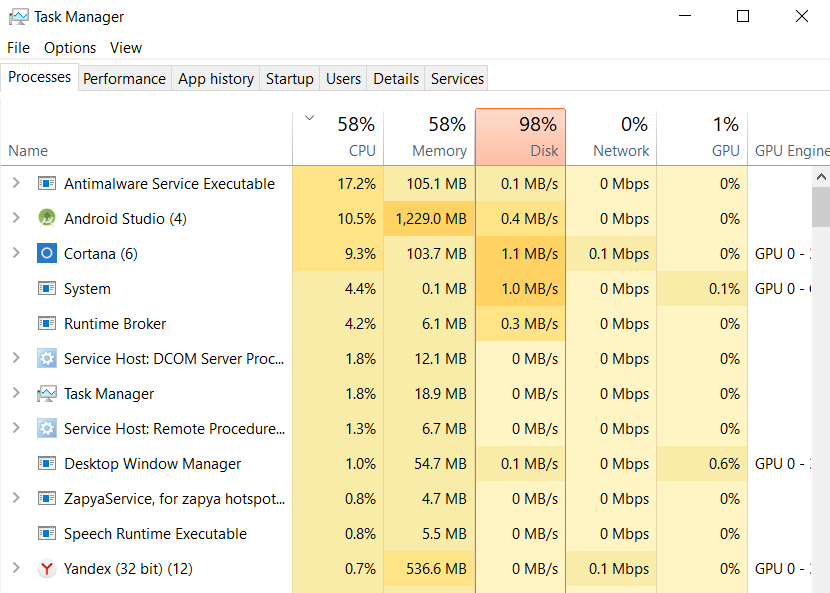Click the Yandex browser icon

[46, 569]
